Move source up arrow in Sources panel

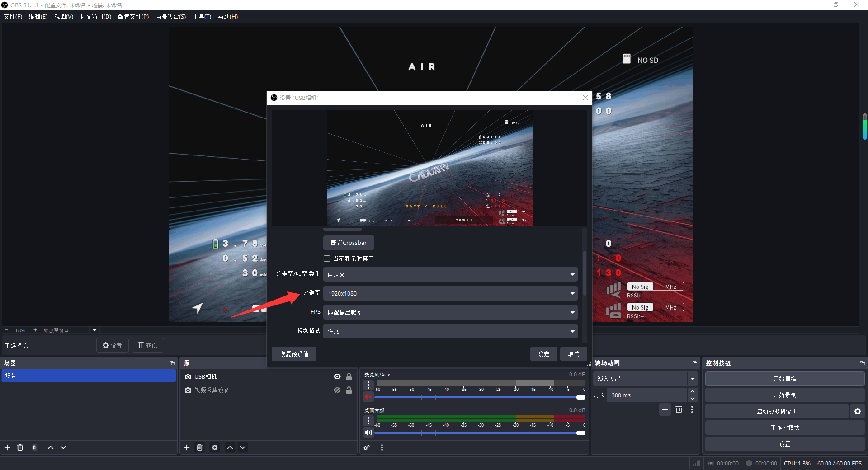click(230, 447)
